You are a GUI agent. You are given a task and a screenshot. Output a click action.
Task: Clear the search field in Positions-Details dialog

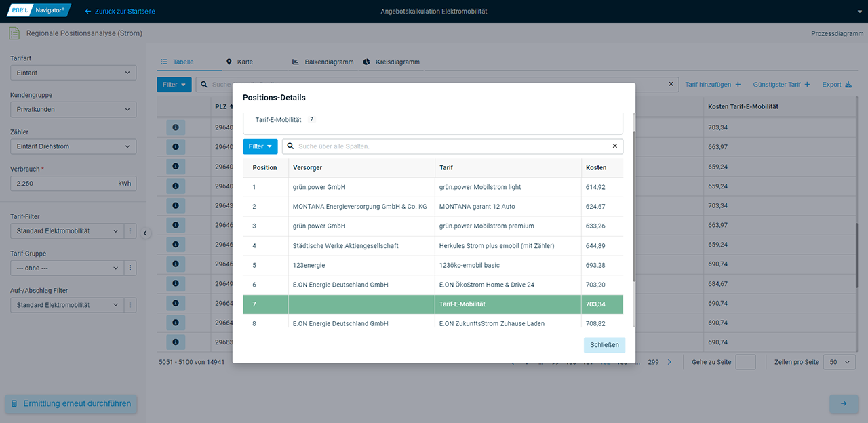(615, 146)
